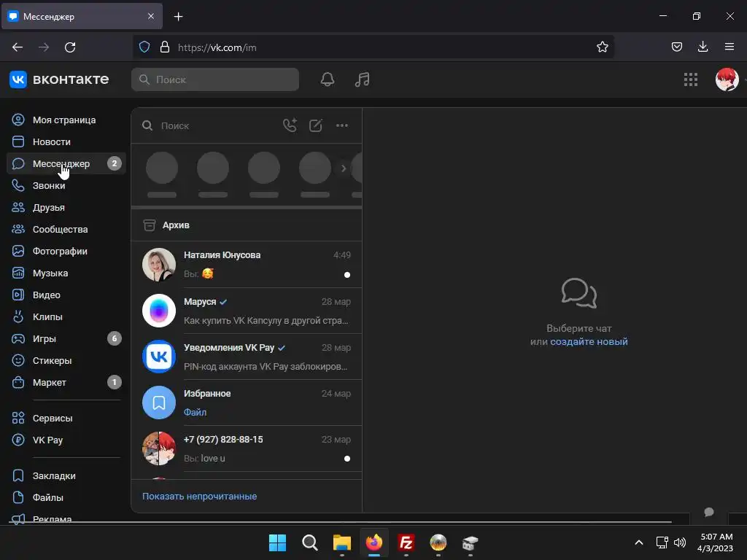Click the VK global Поиск field
The image size is (747, 560).
(215, 79)
